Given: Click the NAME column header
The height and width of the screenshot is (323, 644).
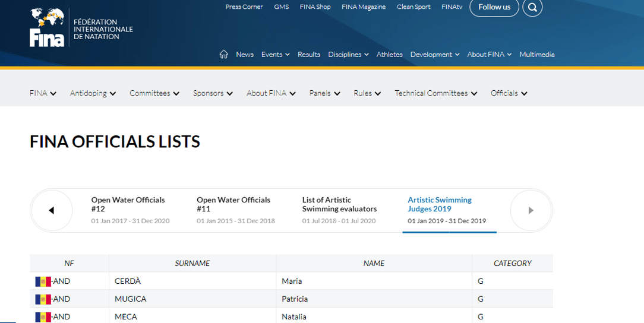Looking at the screenshot, I should tap(374, 263).
